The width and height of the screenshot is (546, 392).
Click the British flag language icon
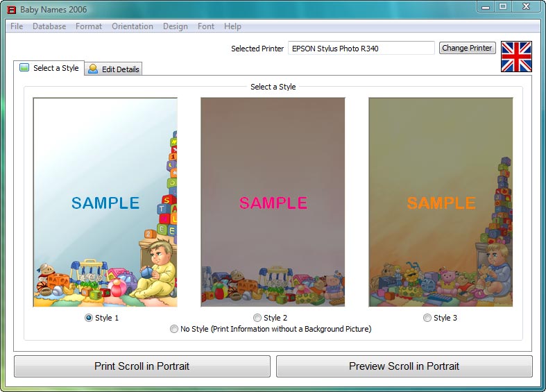516,57
